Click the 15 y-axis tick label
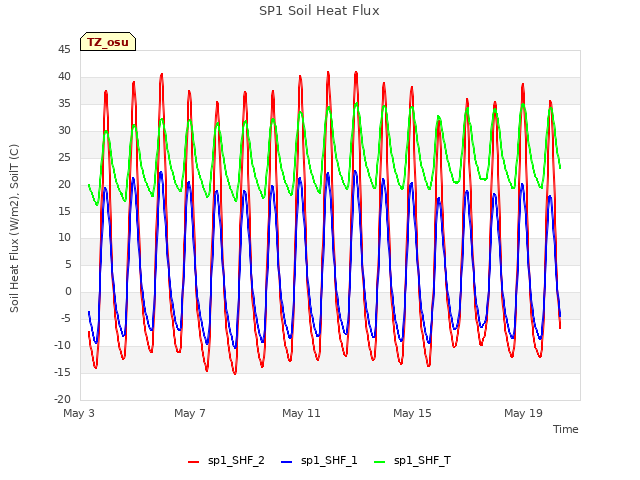The height and width of the screenshot is (480, 640). pos(64,211)
